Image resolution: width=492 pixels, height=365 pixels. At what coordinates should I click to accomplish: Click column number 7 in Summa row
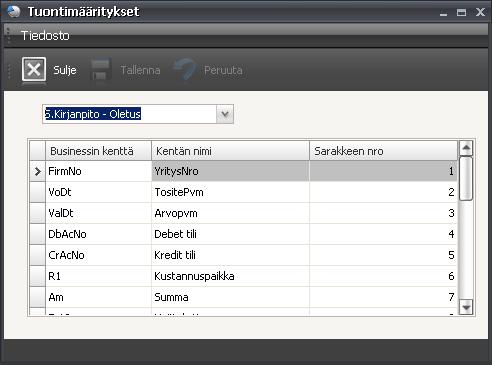tap(383, 297)
